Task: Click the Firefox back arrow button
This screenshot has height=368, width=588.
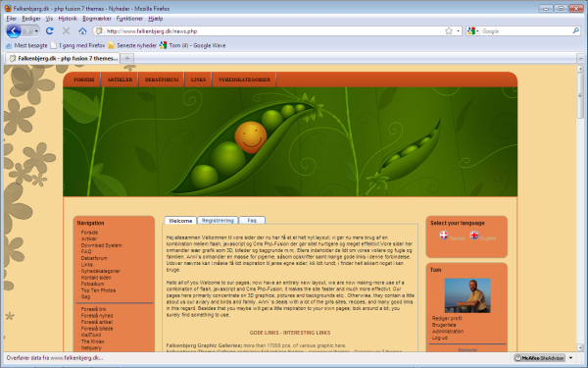Action: pyautogui.click(x=14, y=30)
